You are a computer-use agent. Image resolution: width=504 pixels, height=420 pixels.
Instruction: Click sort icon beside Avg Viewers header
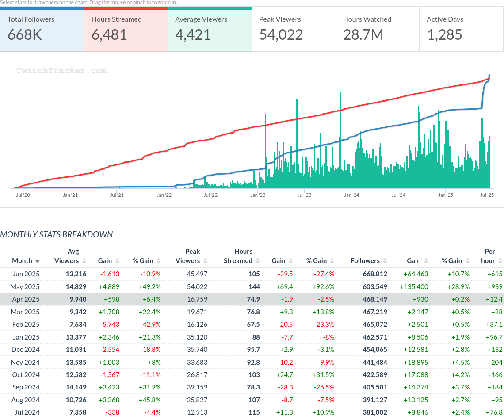84,261
